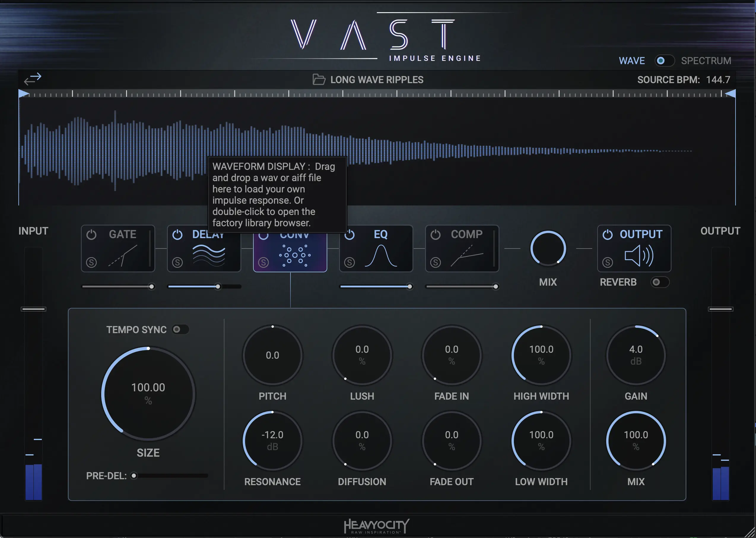Open the GATE module tab
Viewport: 756px width, 538px height.
point(118,249)
